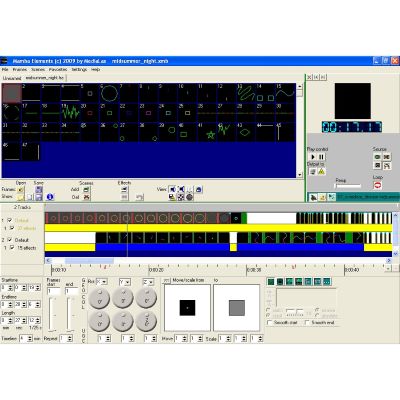The height and width of the screenshot is (400, 400).
Task: Open the Y axis dropdown
Action: click(x=125, y=282)
